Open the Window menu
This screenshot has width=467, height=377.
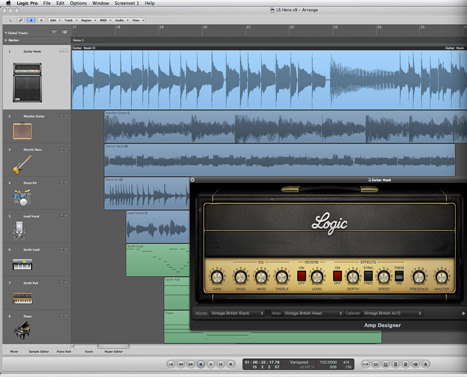101,3
